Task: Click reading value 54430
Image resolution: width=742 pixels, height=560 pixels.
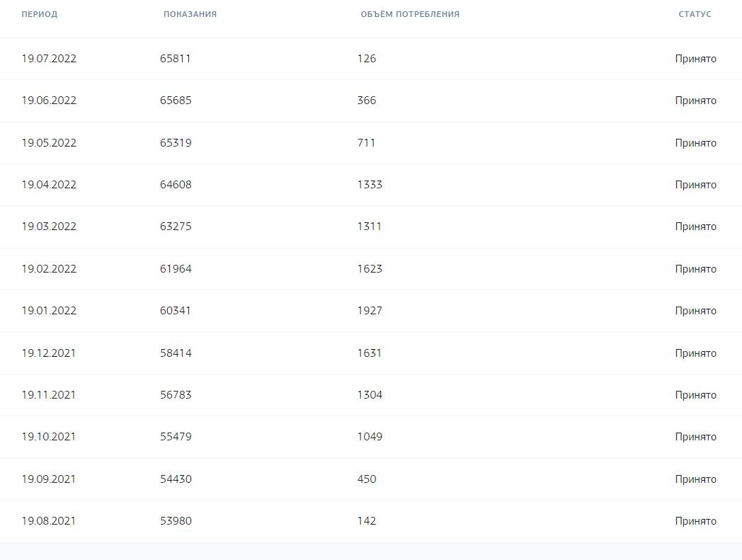Action: [176, 479]
